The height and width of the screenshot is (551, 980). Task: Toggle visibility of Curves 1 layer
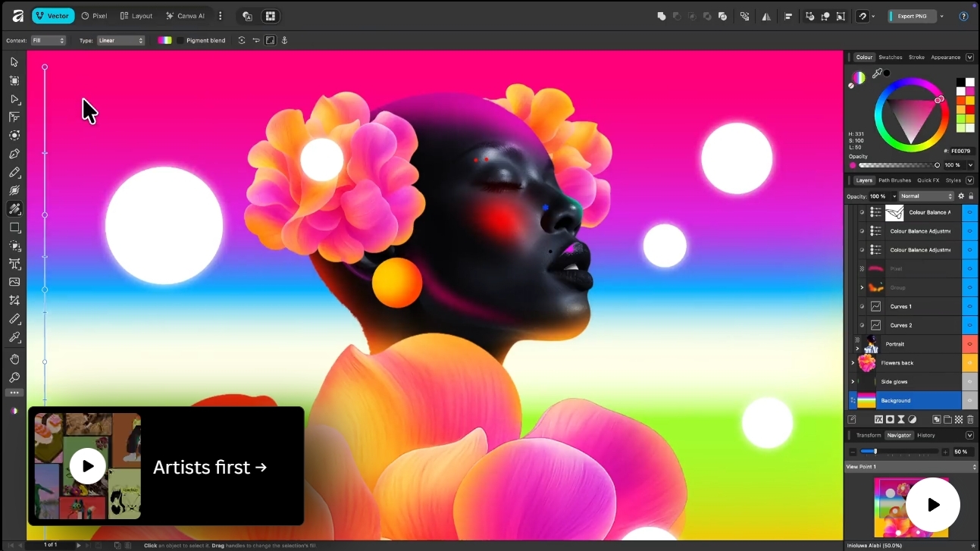[x=970, y=306]
